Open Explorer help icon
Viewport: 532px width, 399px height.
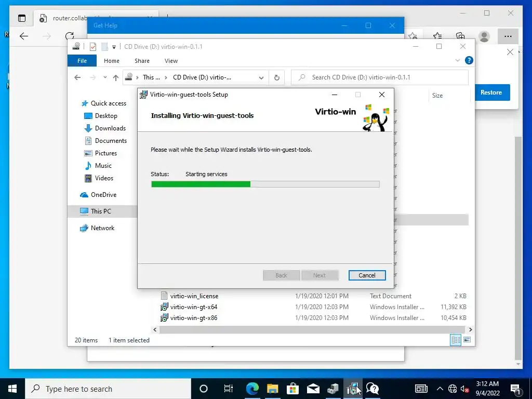[469, 60]
